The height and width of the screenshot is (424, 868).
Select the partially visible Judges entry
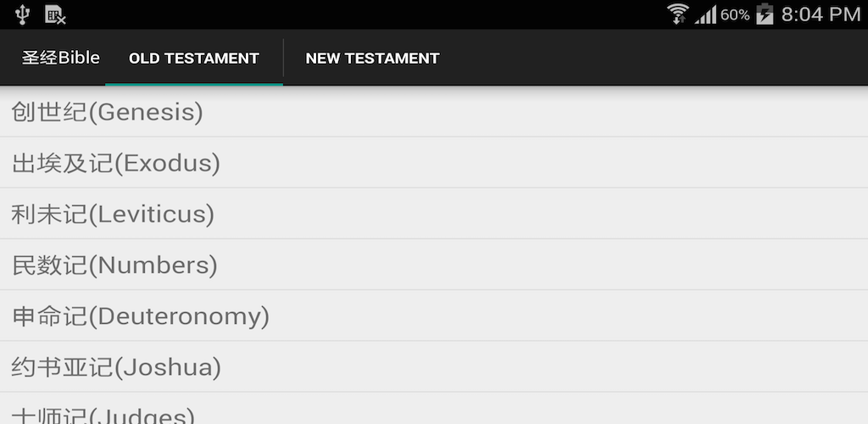click(x=103, y=414)
